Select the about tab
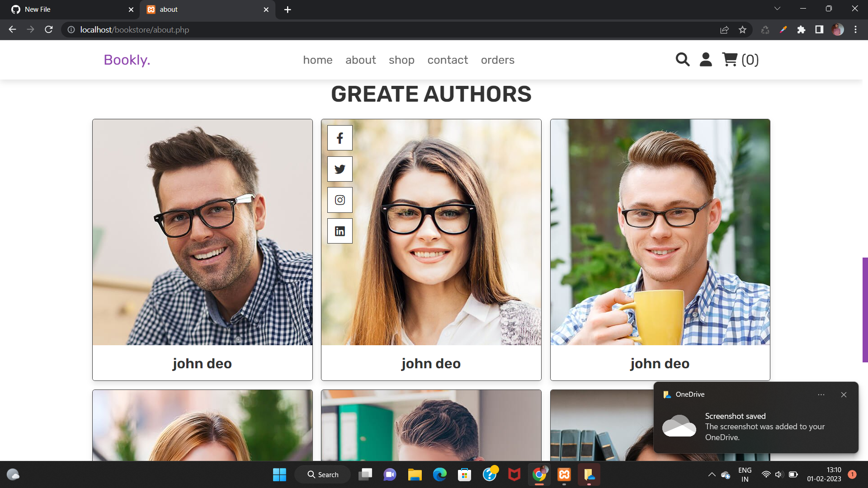 207,9
